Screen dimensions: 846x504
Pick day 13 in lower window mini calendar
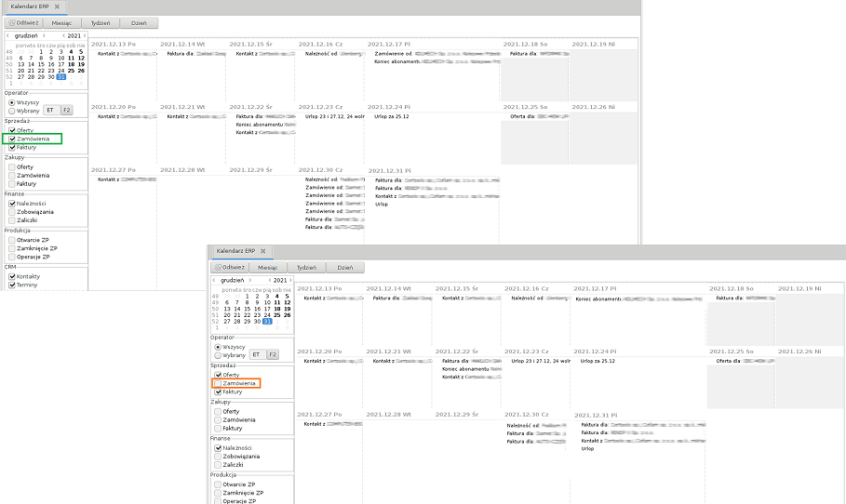(x=227, y=309)
